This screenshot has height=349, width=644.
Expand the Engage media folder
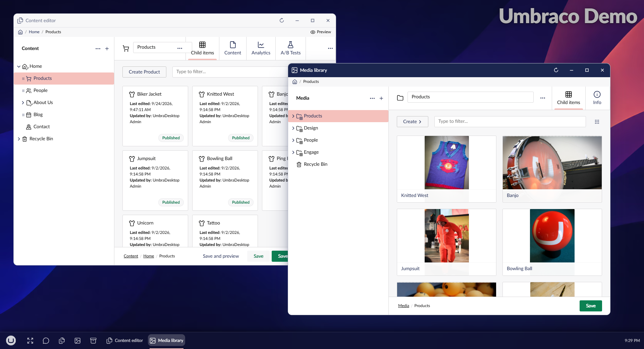(x=293, y=152)
